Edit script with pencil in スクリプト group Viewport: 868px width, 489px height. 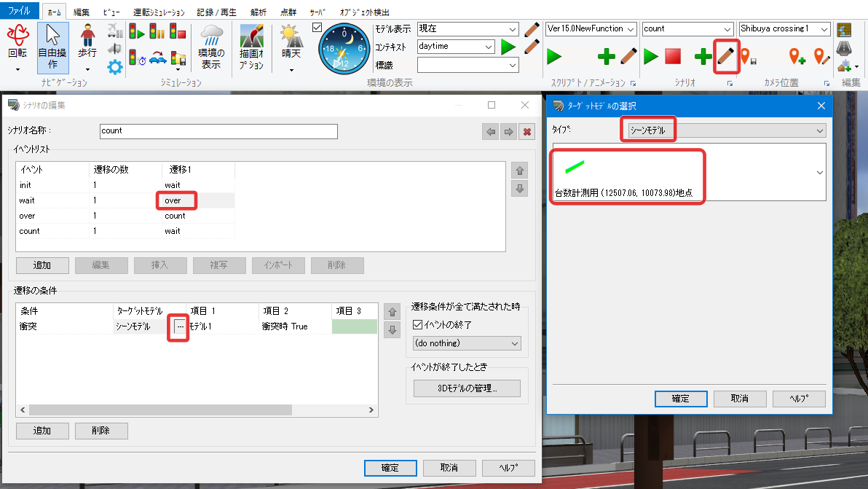point(629,56)
